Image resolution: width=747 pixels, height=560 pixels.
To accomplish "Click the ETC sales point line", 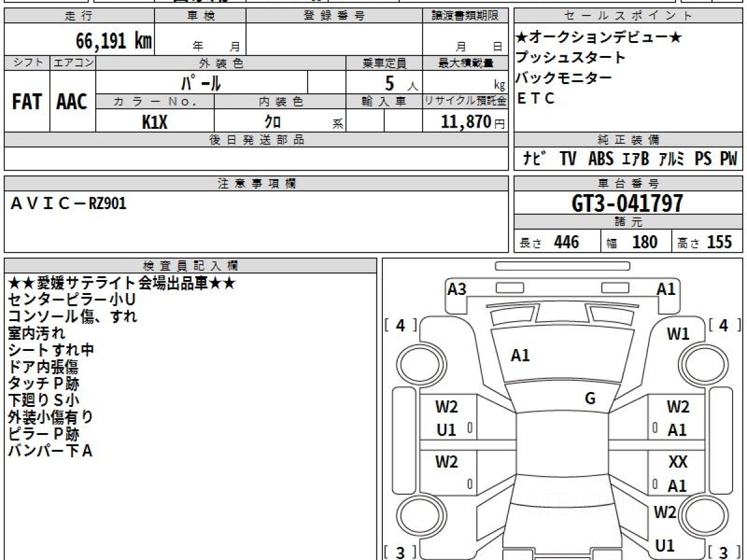I will [535, 98].
